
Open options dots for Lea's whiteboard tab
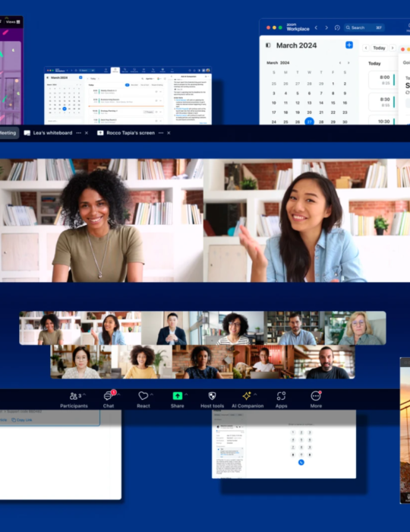(79, 133)
